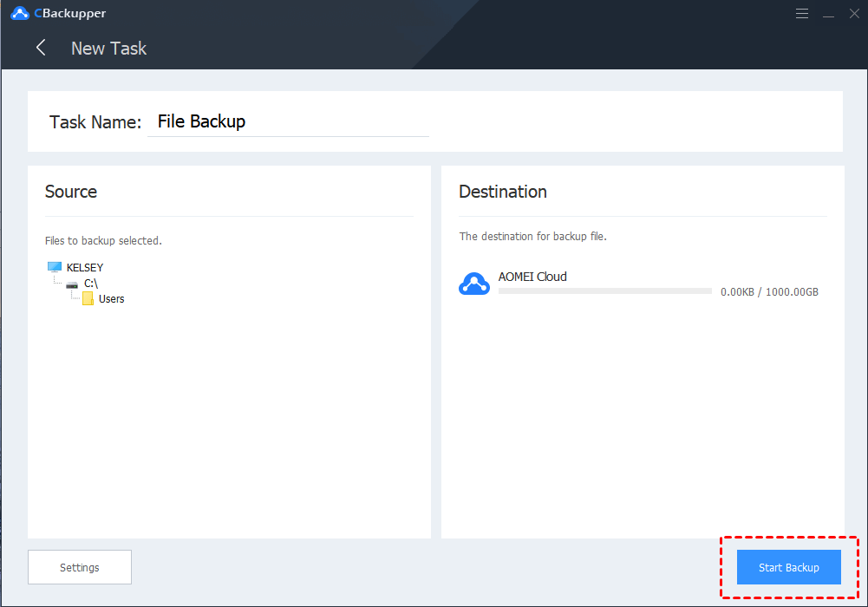The image size is (868, 607).
Task: Edit the Task Name field
Action: coord(288,121)
